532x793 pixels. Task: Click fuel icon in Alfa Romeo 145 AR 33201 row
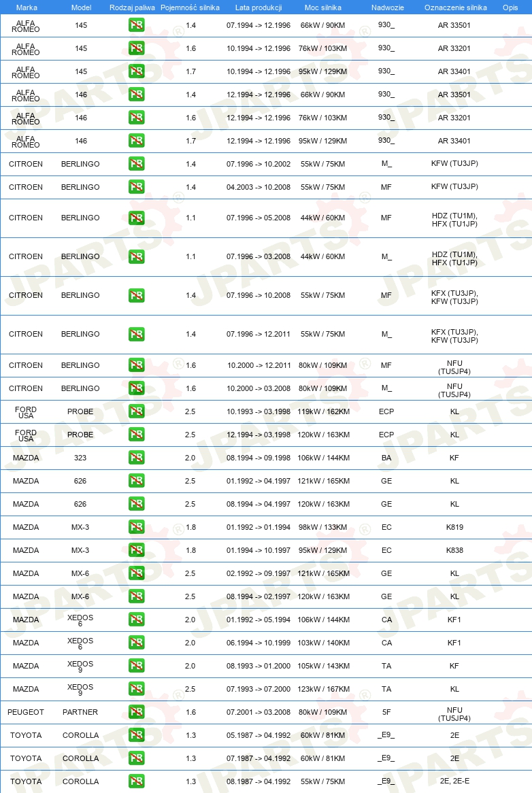pyautogui.click(x=137, y=48)
